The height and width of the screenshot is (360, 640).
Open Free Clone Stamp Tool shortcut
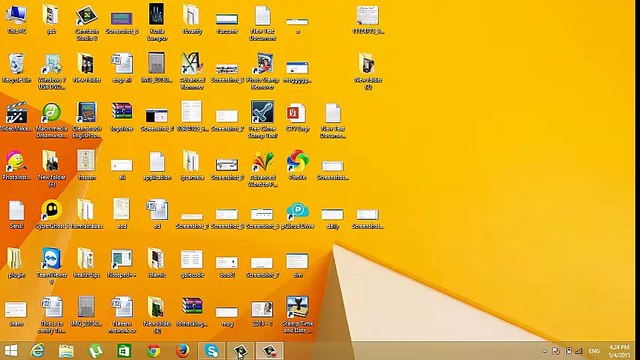click(x=262, y=120)
